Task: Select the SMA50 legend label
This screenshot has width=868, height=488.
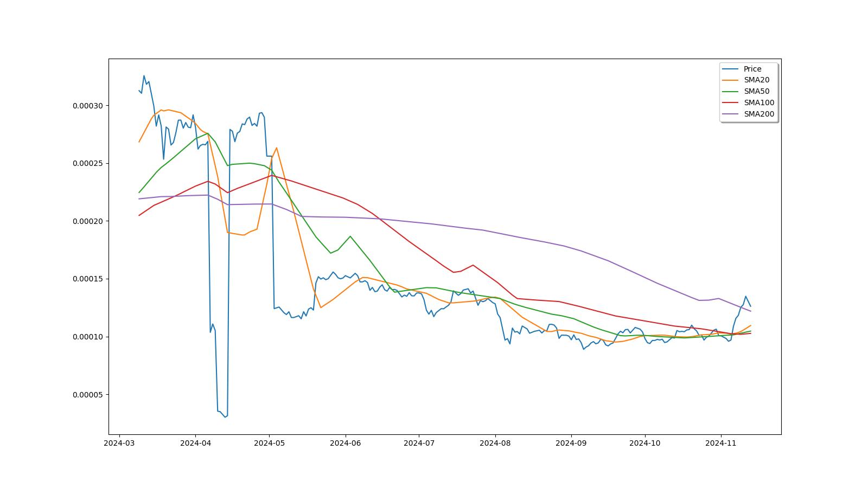Action: click(x=756, y=92)
